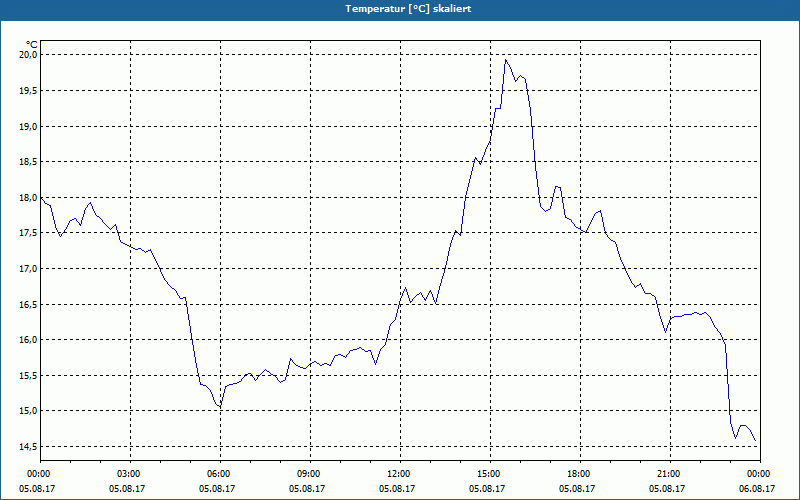The height and width of the screenshot is (500, 800).
Task: Click the "05.08.17" date below 12:00
Action: click(x=397, y=488)
